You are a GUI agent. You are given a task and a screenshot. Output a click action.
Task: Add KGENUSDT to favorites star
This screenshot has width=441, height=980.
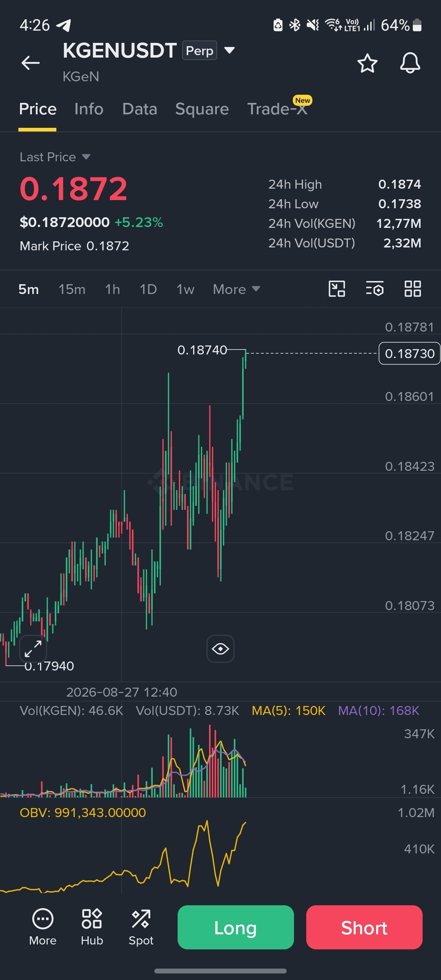pyautogui.click(x=367, y=63)
